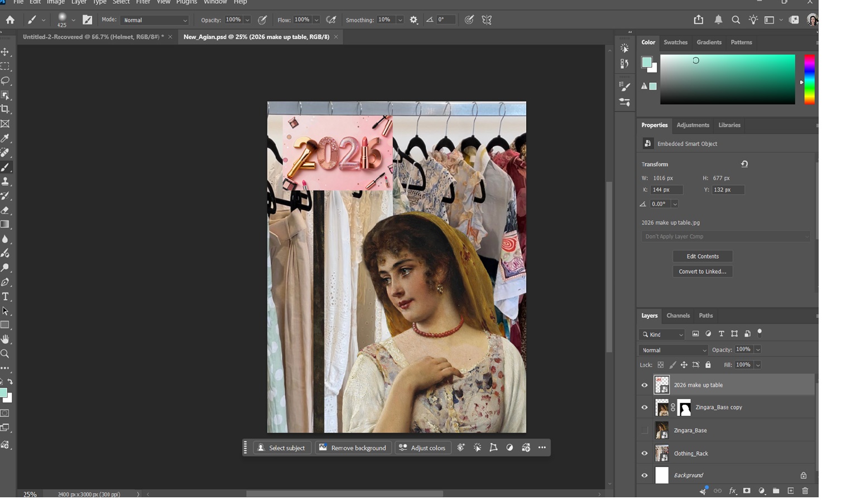Select the Blur tool
Viewport: 846px width, 504px height.
click(6, 239)
